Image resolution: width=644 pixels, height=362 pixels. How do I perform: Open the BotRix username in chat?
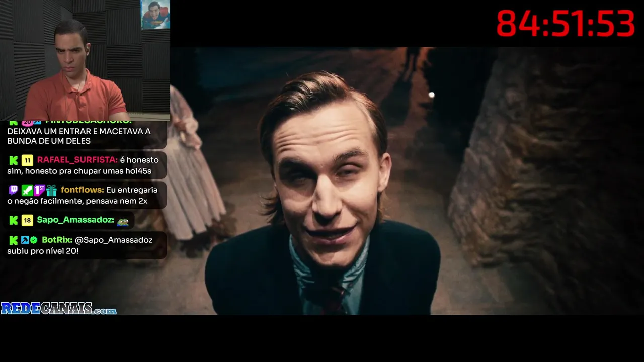click(57, 240)
